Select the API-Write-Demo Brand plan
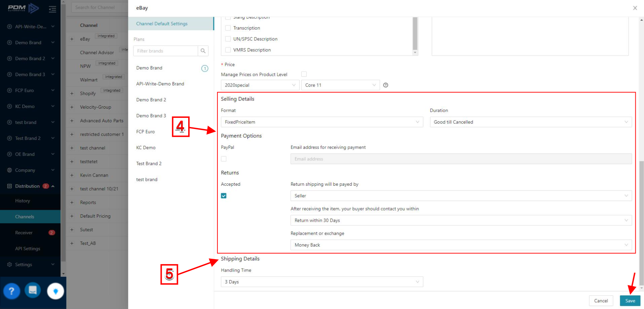644x309 pixels. coord(160,84)
